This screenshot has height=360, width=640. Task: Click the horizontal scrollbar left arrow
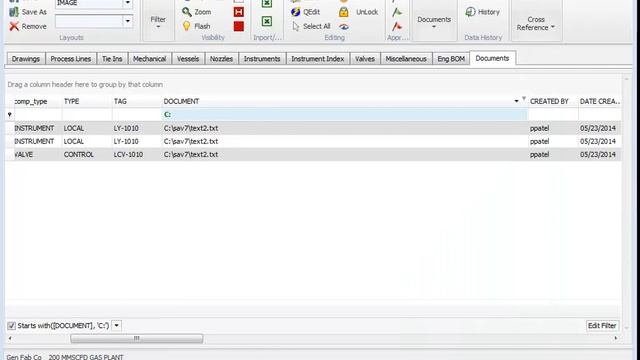point(10,338)
